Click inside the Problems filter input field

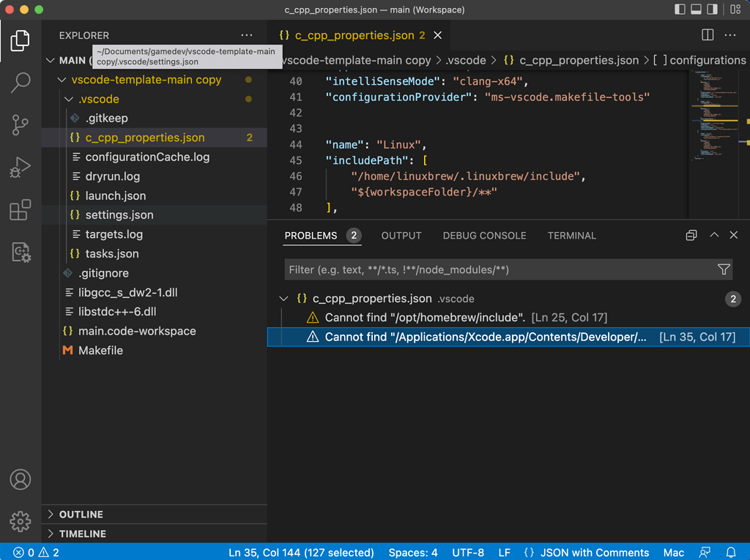pos(439,269)
